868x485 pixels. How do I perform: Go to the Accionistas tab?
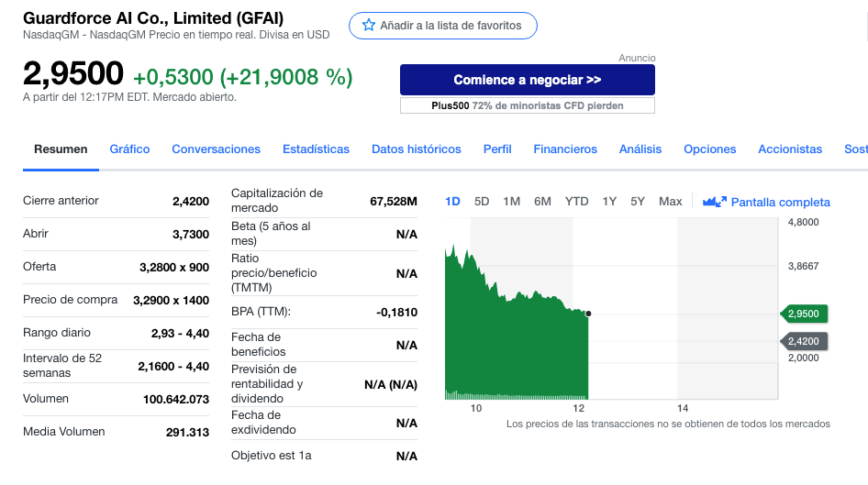pos(790,149)
